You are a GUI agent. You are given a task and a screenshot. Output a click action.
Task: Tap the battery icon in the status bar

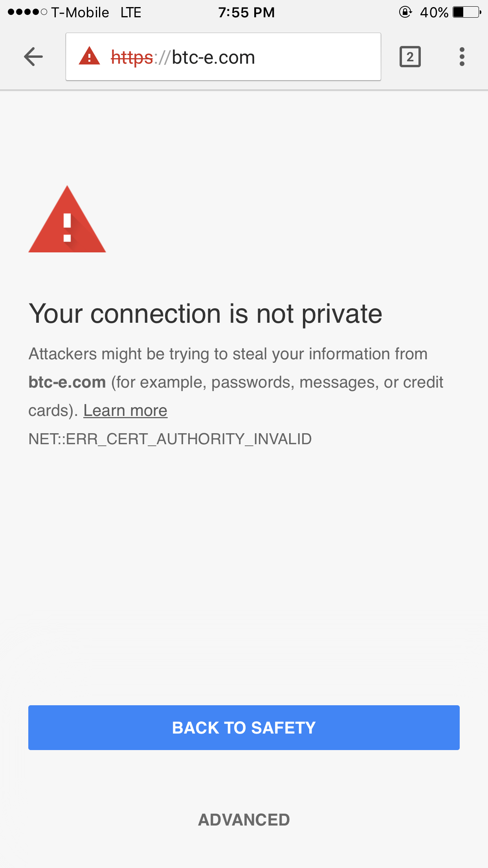(467, 12)
